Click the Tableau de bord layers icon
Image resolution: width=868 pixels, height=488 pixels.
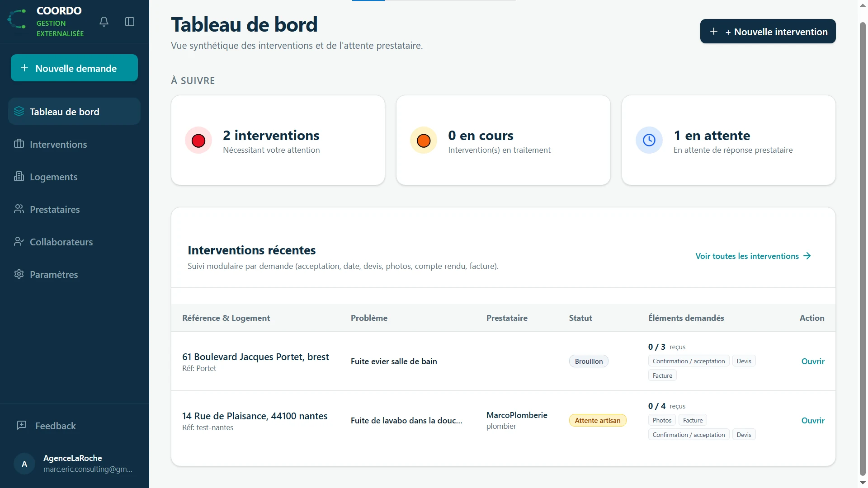[x=19, y=111]
